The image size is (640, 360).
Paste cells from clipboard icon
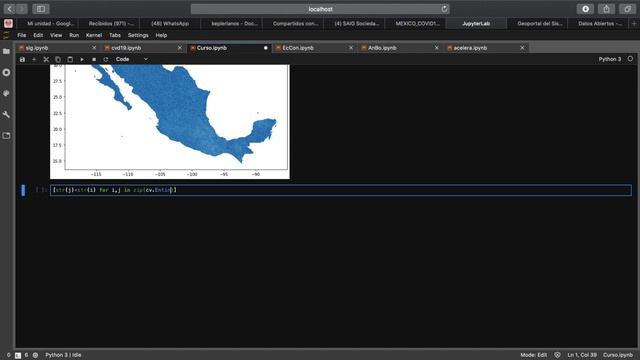[x=70, y=59]
